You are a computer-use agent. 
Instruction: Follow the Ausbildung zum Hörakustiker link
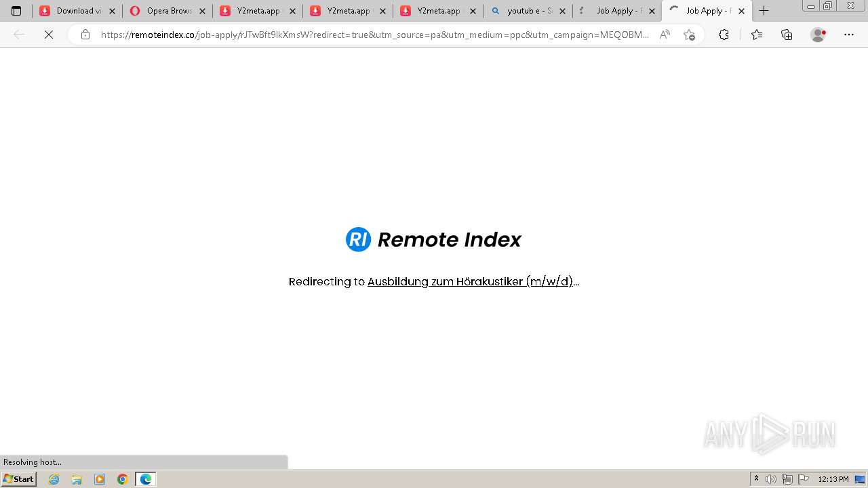(x=470, y=281)
